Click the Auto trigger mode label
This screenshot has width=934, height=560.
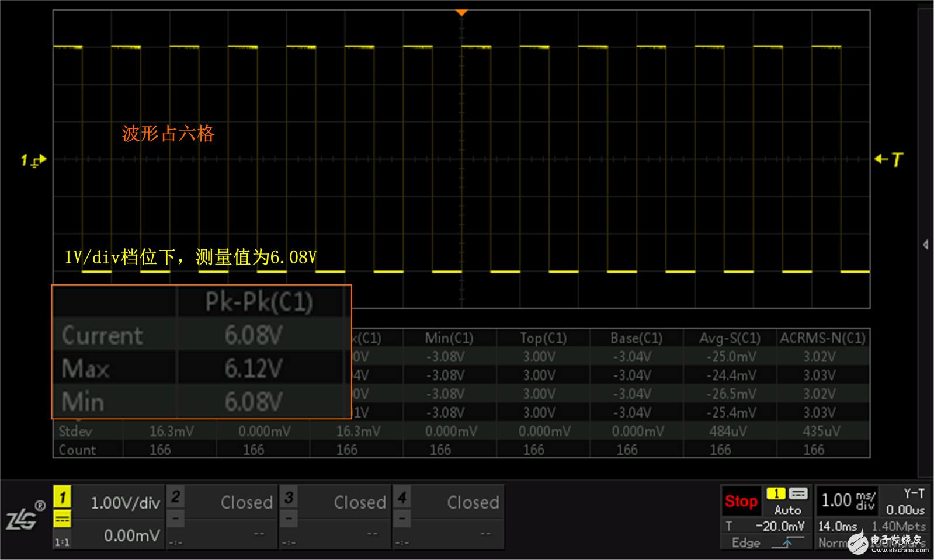click(x=787, y=510)
